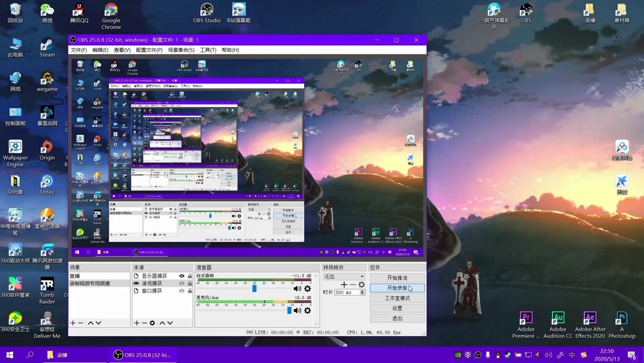Open the 淡出 transition dropdown
Image resolution: width=644 pixels, height=363 pixels.
coord(343,276)
